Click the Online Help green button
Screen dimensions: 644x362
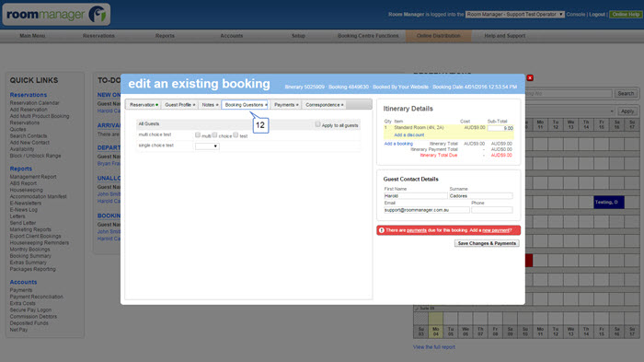point(626,15)
